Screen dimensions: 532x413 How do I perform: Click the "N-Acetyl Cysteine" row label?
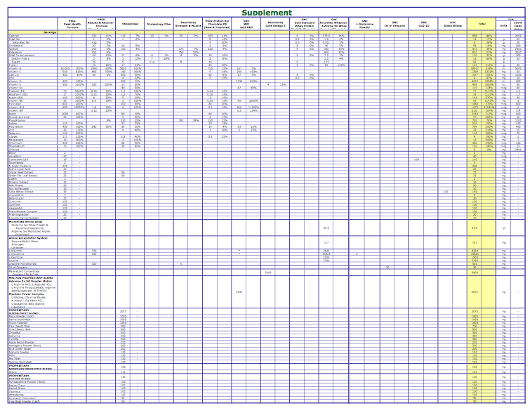click(x=20, y=166)
